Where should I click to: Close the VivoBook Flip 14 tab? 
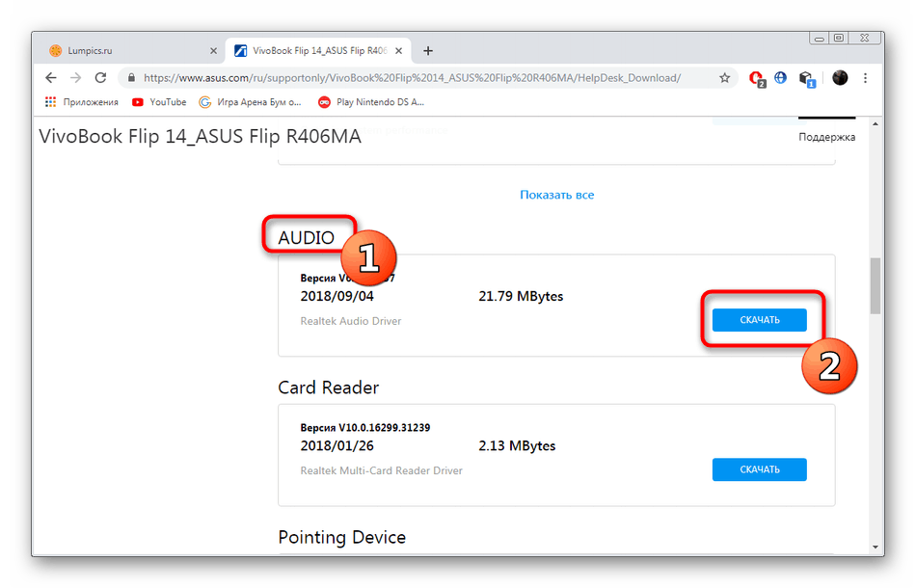tap(403, 51)
